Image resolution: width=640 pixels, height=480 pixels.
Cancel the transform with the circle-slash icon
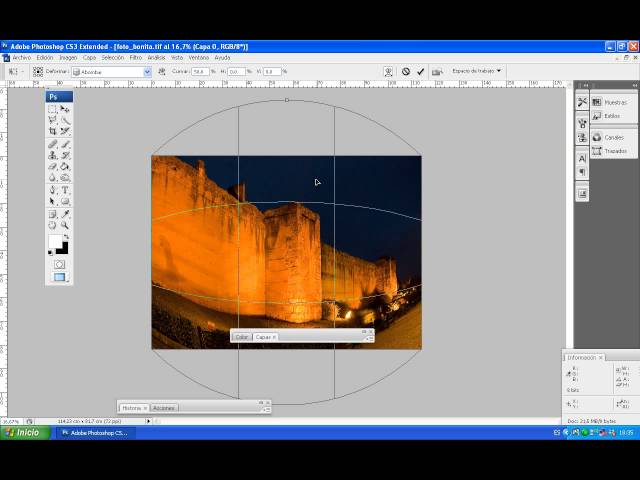pos(406,71)
